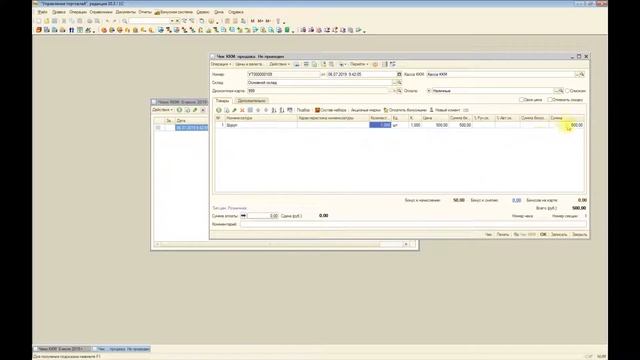The height and width of the screenshot is (360, 640).
Task: Open Касса ККМ lookup magnifier icon
Action: pyautogui.click(x=582, y=74)
